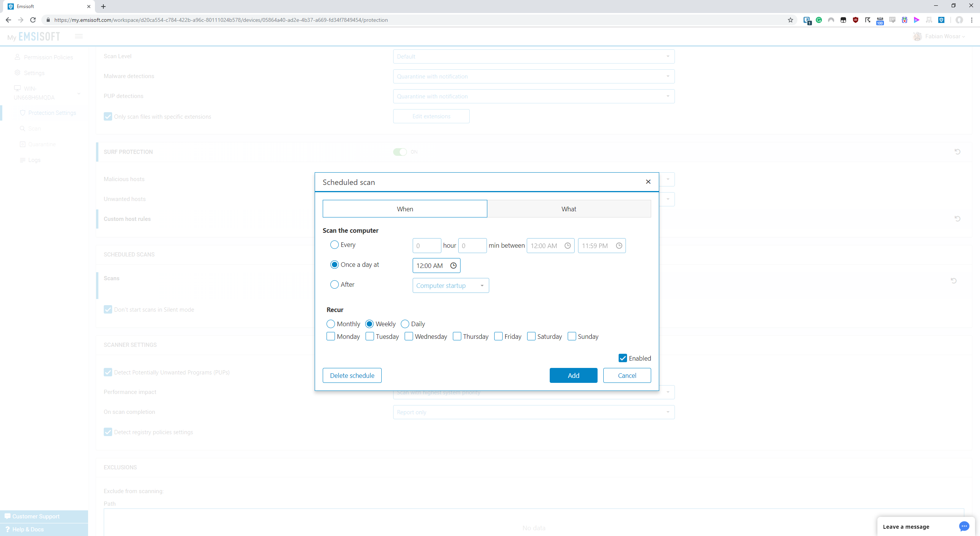Click the hour input field
980x536 pixels.
(426, 246)
